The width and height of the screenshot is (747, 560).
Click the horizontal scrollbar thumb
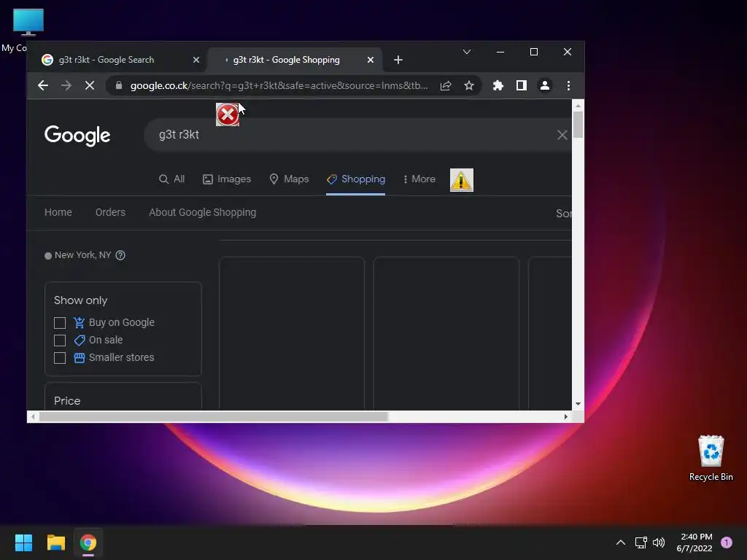coord(214,416)
